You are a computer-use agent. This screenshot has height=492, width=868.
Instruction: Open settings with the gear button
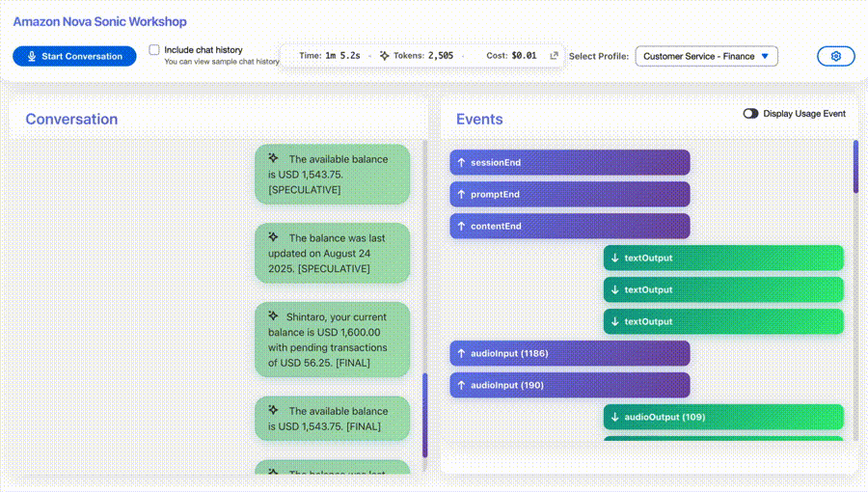[x=836, y=56]
